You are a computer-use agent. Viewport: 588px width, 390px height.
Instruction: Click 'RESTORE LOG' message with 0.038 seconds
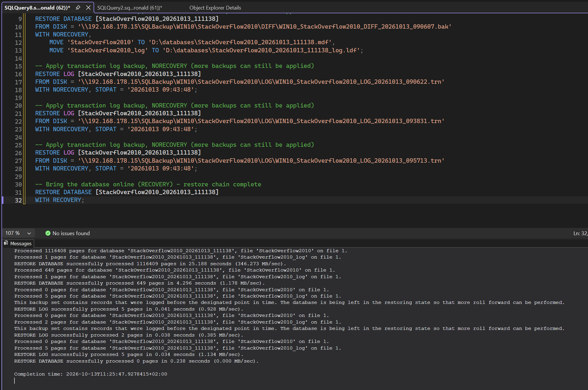point(129,335)
